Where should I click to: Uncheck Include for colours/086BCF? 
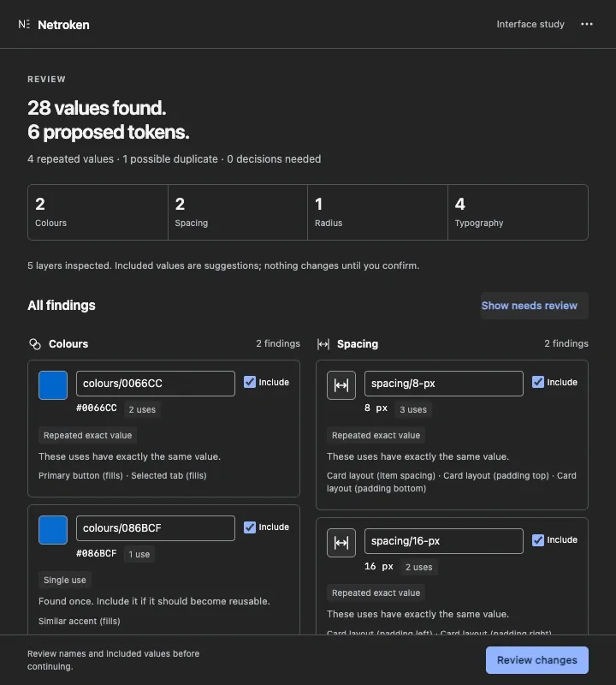point(250,527)
